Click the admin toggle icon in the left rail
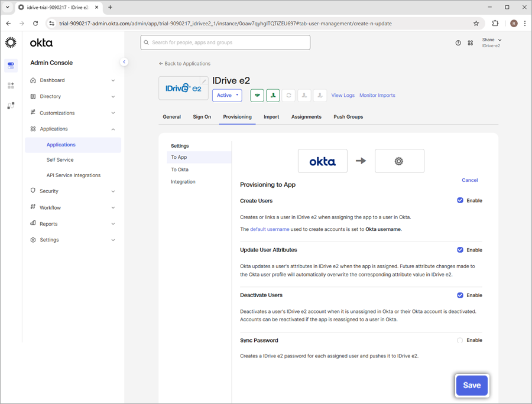Image resolution: width=532 pixels, height=404 pixels. (11, 66)
